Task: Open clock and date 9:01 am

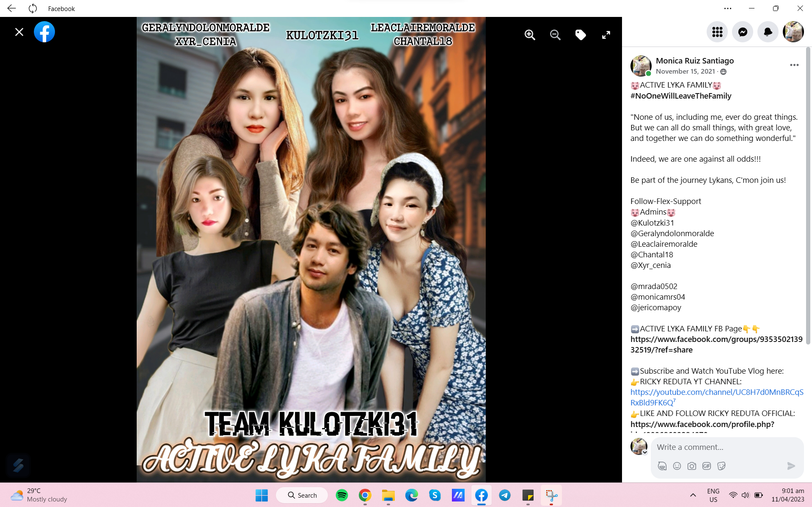Action: coord(787,495)
